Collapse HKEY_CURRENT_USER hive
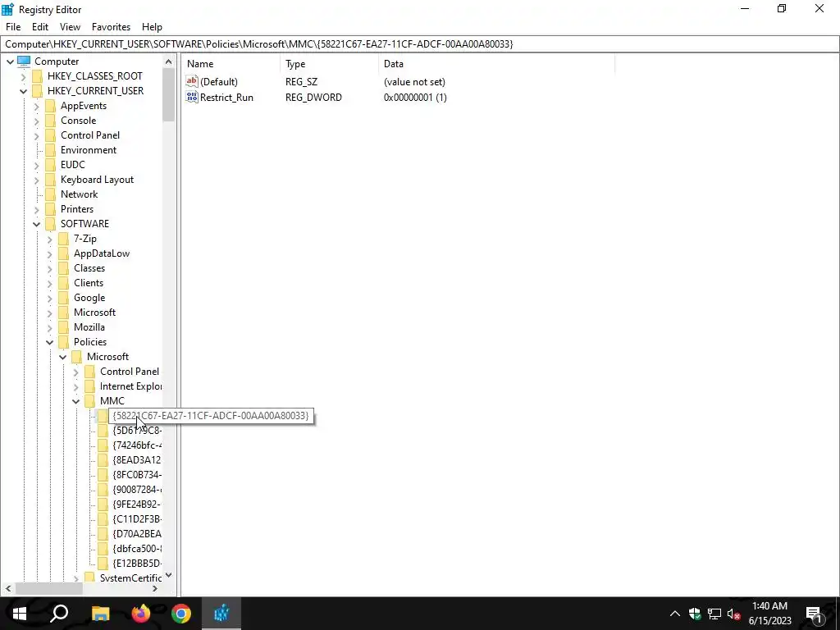The height and width of the screenshot is (630, 840). point(23,91)
